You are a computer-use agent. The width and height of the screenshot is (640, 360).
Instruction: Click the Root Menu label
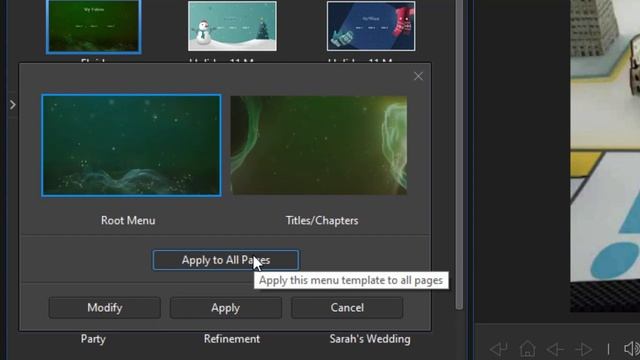coord(128,220)
